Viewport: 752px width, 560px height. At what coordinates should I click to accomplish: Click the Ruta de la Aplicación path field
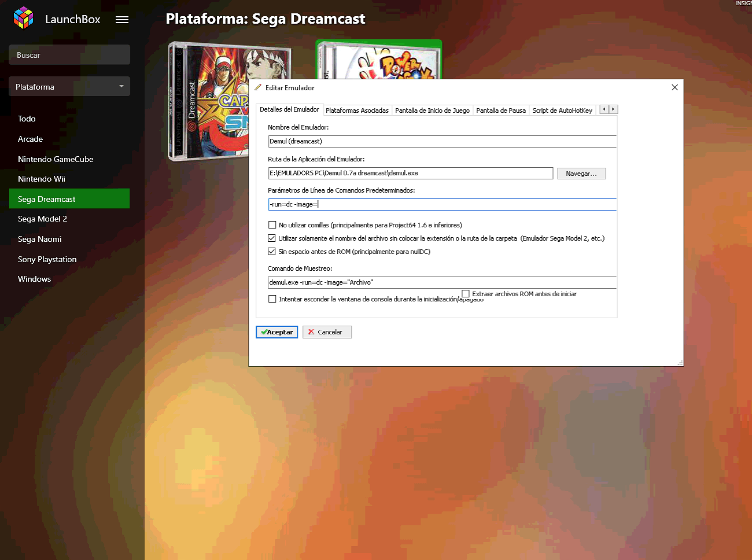[x=410, y=173]
